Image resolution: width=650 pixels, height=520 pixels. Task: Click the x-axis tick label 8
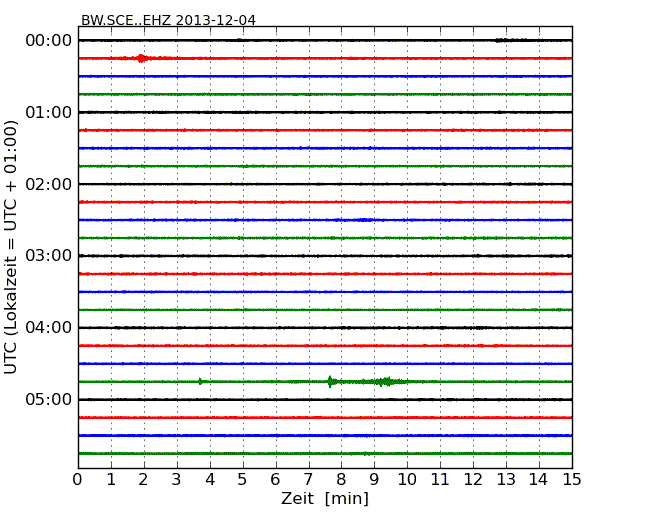tap(341, 479)
